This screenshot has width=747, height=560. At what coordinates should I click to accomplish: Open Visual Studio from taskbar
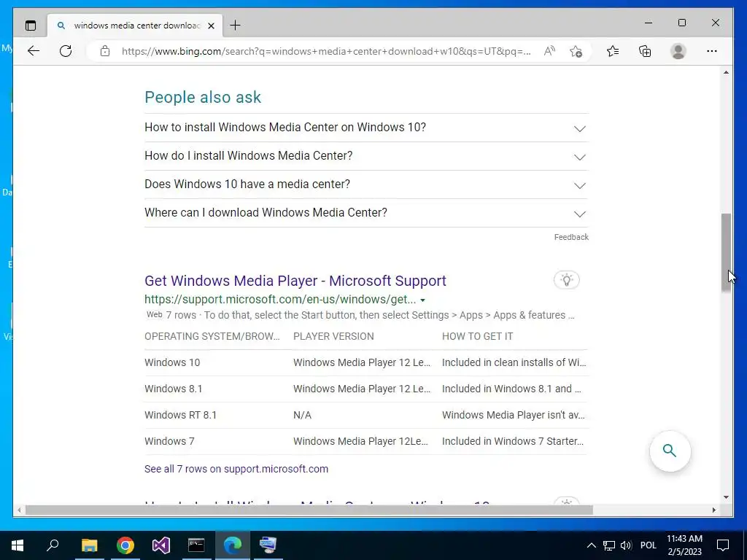click(161, 545)
